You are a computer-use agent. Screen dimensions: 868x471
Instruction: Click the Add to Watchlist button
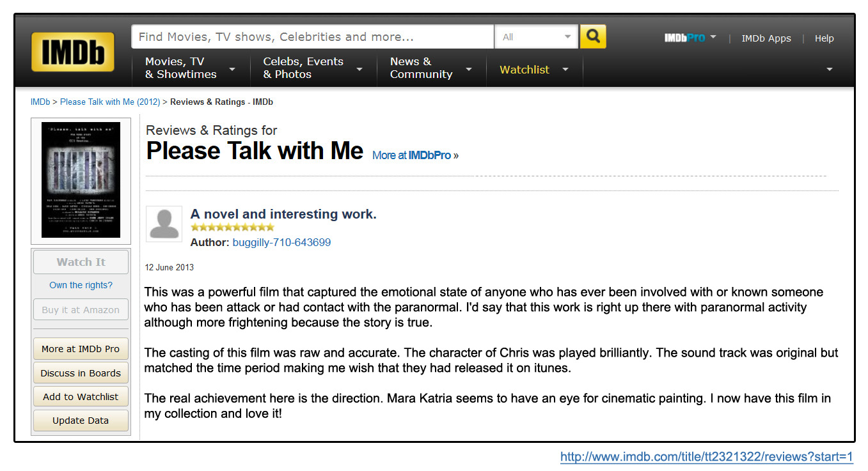(81, 397)
